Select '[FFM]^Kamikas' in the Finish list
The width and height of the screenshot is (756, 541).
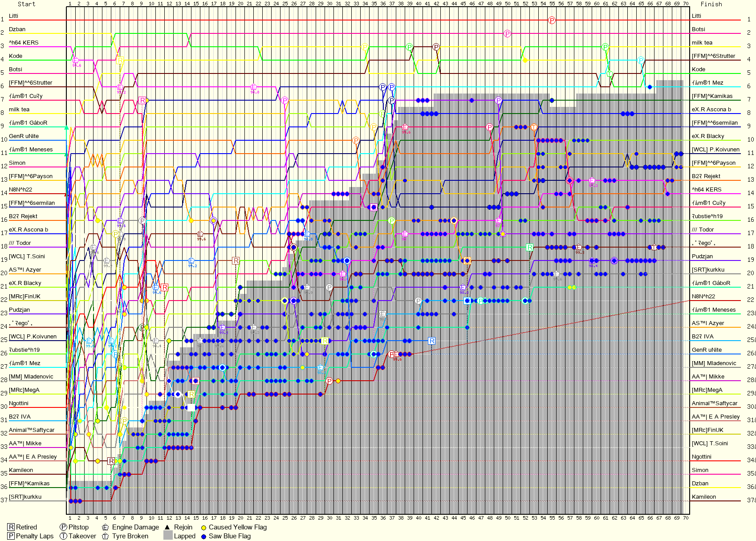(712, 96)
